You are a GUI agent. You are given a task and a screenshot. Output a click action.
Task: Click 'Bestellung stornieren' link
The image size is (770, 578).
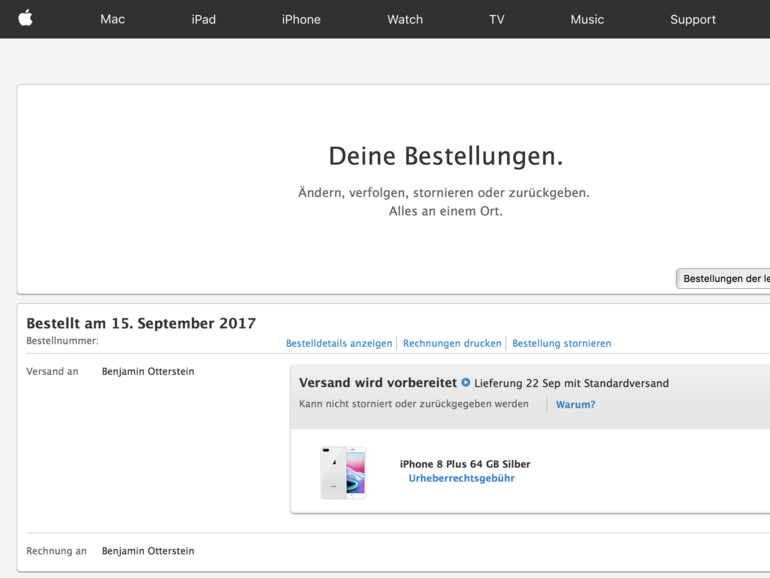(x=561, y=343)
